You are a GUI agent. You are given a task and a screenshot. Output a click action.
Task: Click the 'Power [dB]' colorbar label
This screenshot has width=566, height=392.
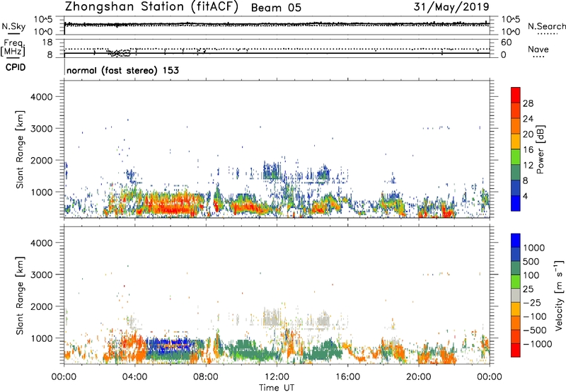click(x=541, y=149)
